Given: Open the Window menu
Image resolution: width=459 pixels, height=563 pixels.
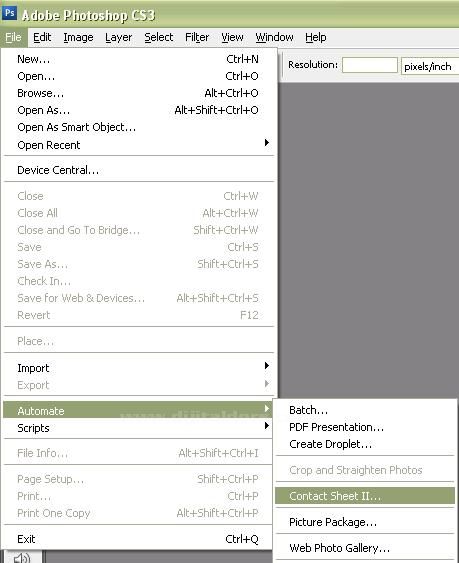Looking at the screenshot, I should pyautogui.click(x=274, y=37).
